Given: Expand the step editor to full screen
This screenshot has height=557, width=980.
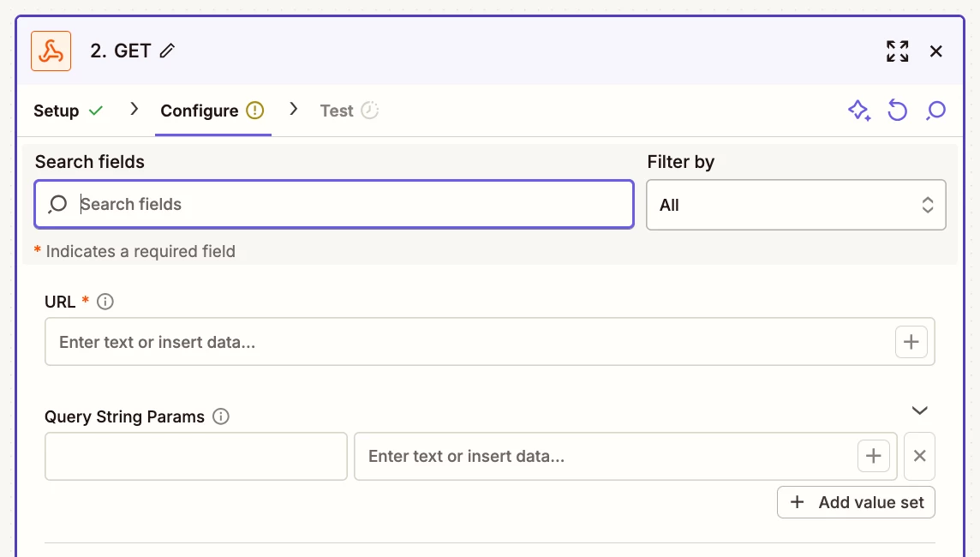Looking at the screenshot, I should pyautogui.click(x=897, y=51).
